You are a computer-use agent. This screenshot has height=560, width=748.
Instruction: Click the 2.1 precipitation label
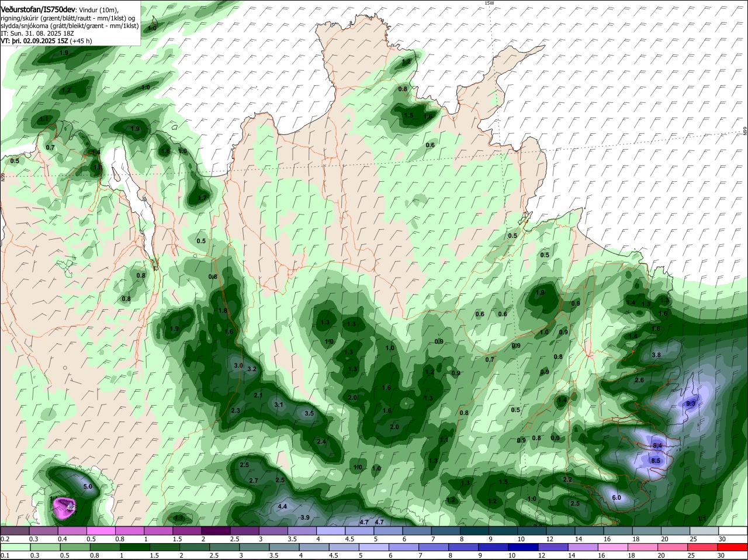(258, 395)
